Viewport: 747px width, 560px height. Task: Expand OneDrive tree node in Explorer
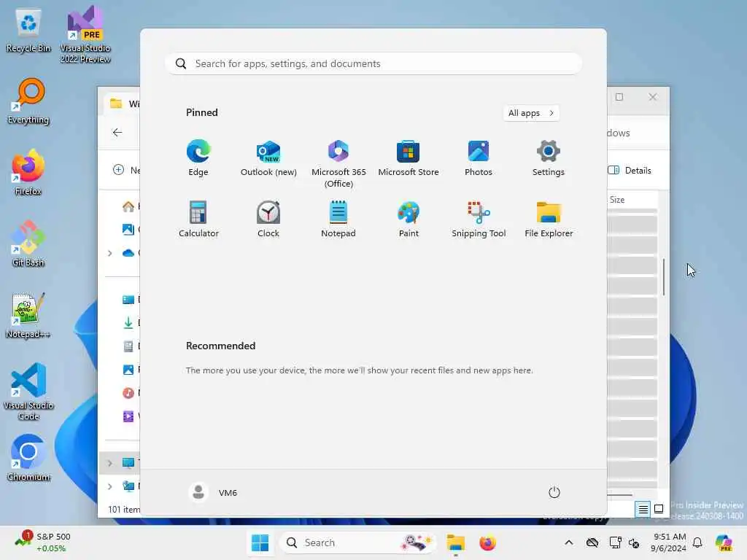(x=109, y=253)
